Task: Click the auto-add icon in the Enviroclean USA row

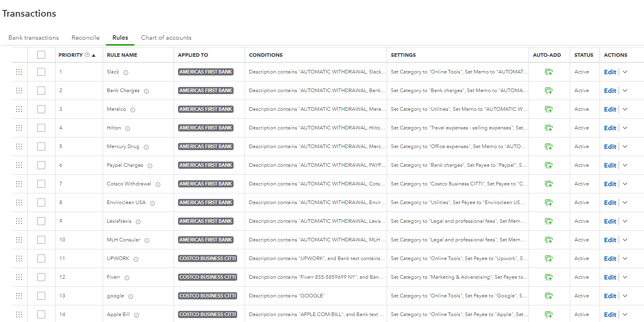Action: point(549,203)
